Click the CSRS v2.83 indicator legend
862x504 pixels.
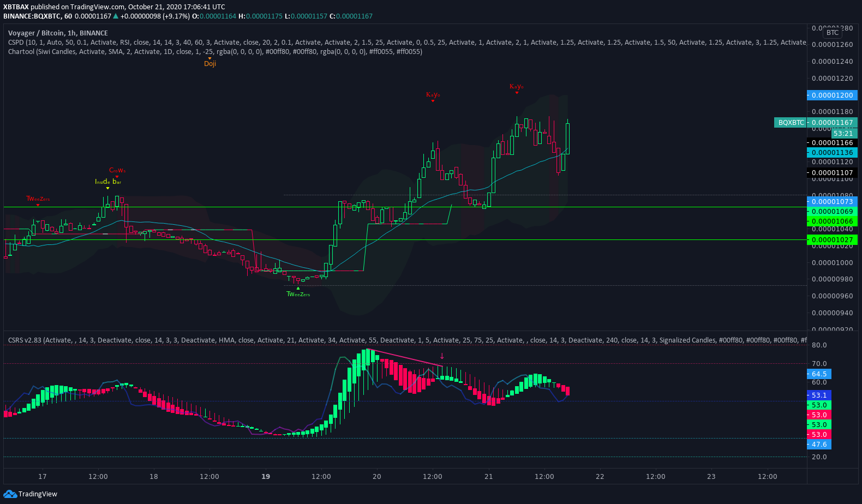coord(406,340)
